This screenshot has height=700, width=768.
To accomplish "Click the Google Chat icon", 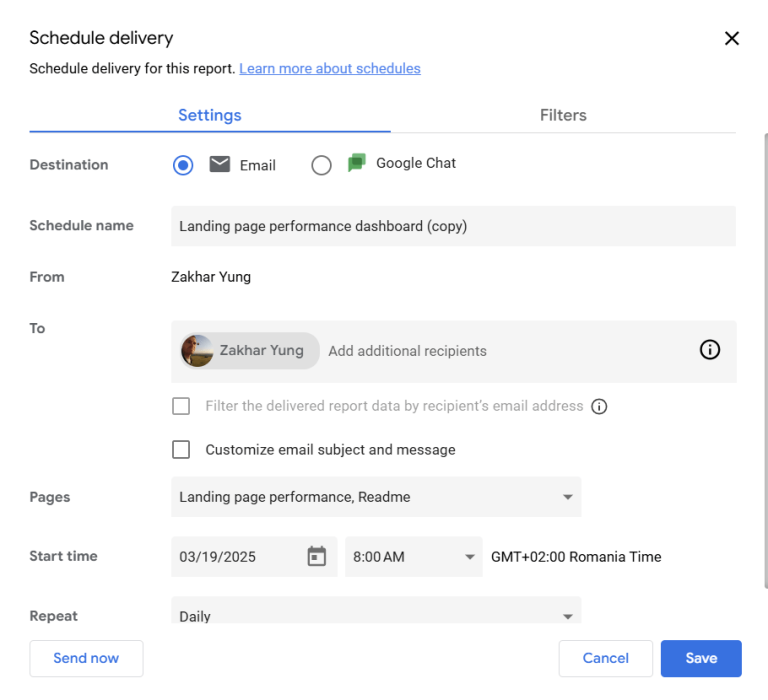I will (357, 163).
